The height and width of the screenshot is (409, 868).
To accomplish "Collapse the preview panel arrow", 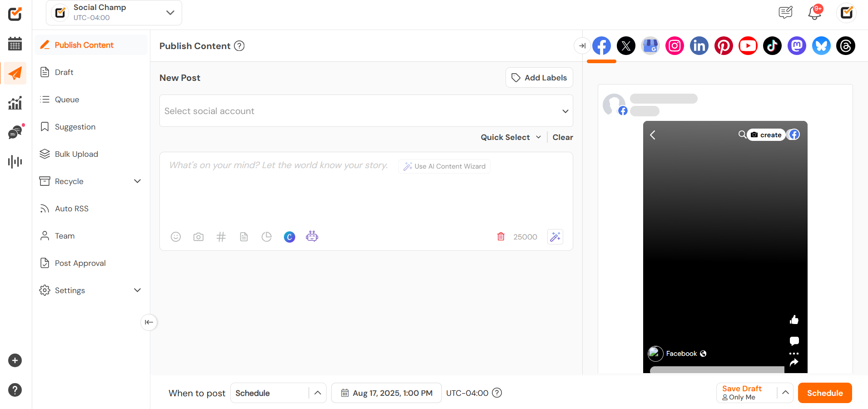I will pyautogui.click(x=582, y=46).
